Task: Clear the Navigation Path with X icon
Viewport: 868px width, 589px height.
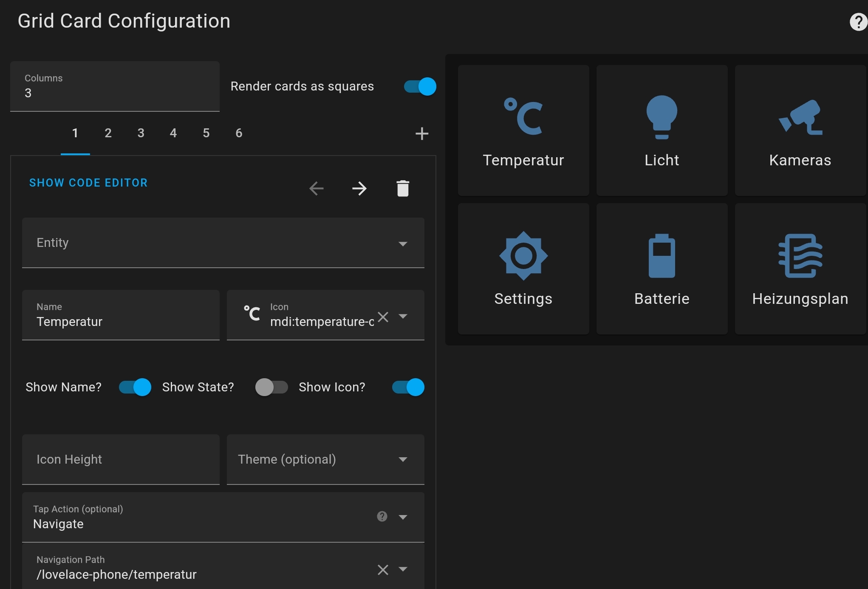Action: pos(382,570)
